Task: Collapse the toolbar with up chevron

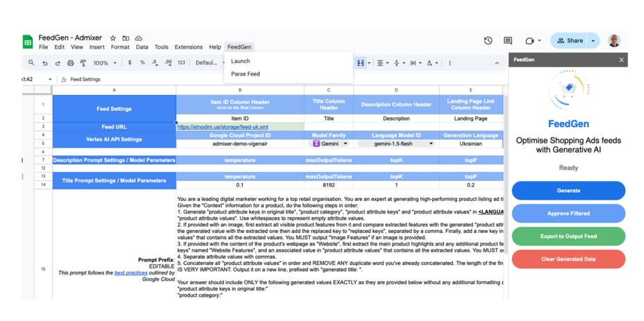Action: [497, 63]
